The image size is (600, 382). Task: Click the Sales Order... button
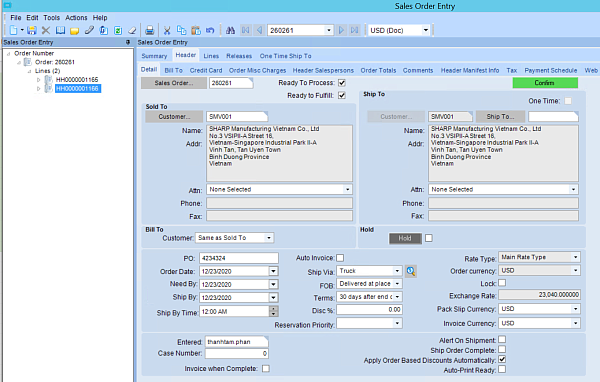174,83
